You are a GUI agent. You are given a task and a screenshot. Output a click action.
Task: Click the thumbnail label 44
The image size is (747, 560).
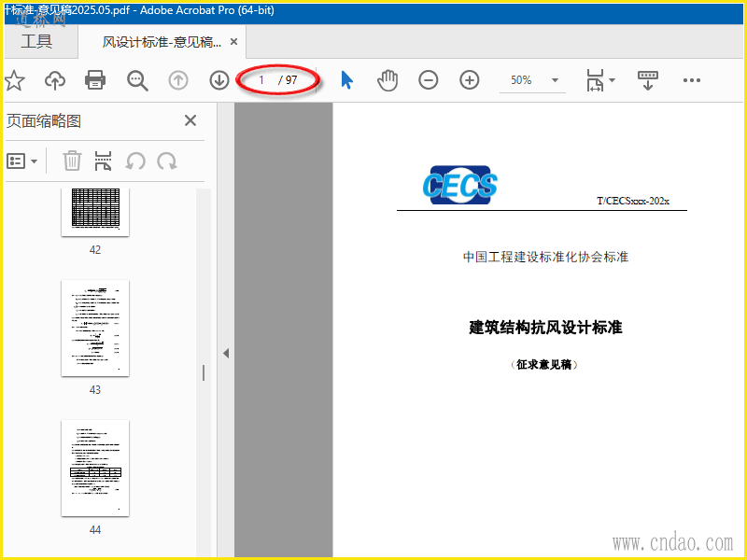[95, 530]
